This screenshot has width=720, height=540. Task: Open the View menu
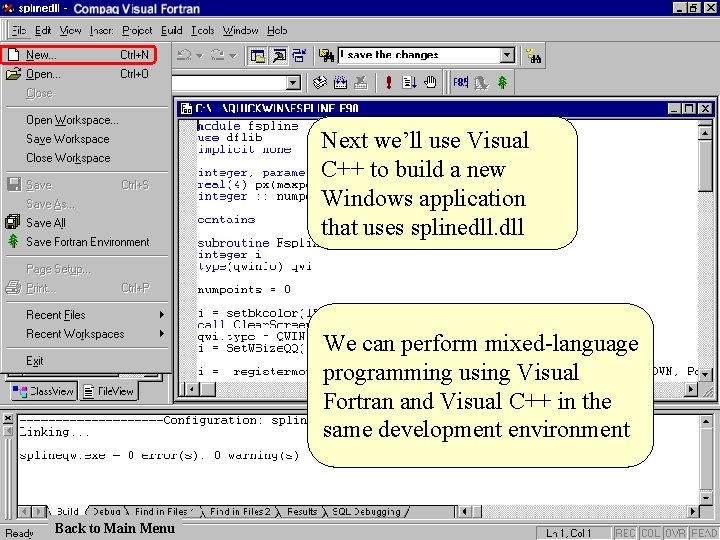70,30
